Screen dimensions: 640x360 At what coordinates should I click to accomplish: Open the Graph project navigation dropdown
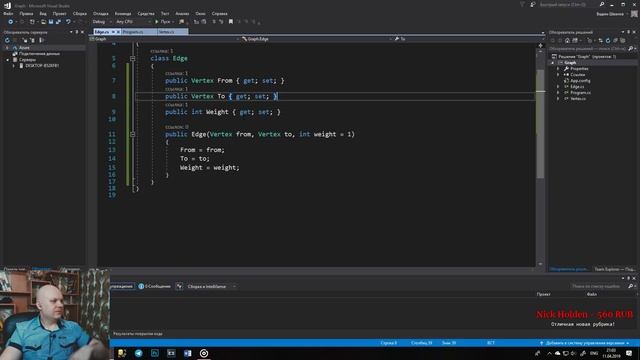(164, 39)
